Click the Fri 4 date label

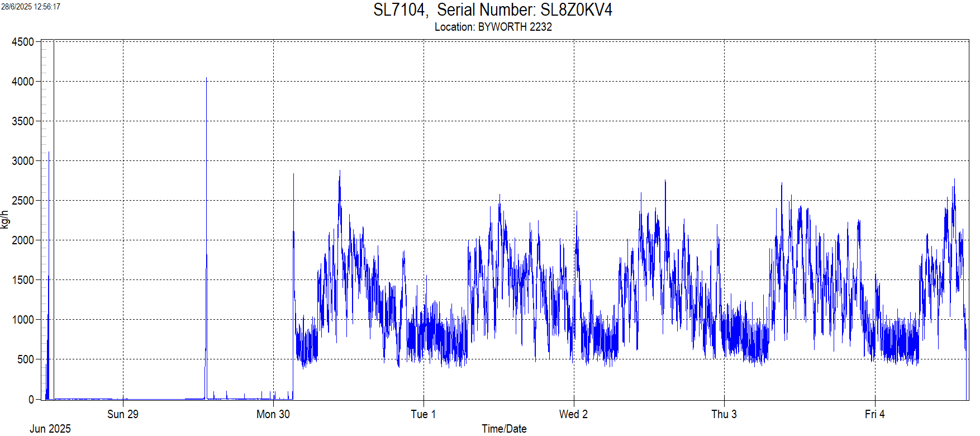tap(875, 414)
